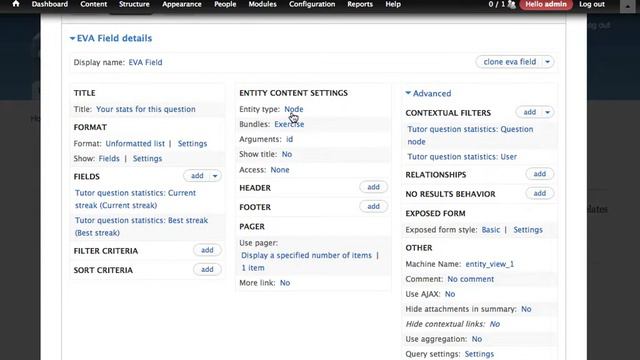The width and height of the screenshot is (640, 360).
Task: Add a header to the view
Action: pos(373,187)
